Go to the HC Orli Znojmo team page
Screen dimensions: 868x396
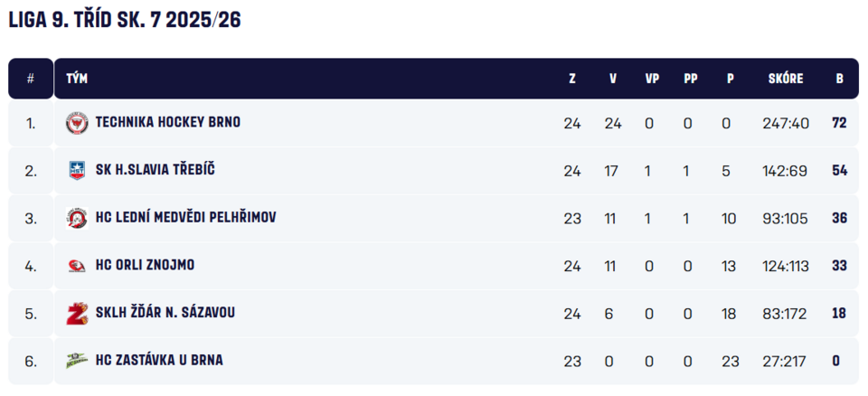coord(145,266)
